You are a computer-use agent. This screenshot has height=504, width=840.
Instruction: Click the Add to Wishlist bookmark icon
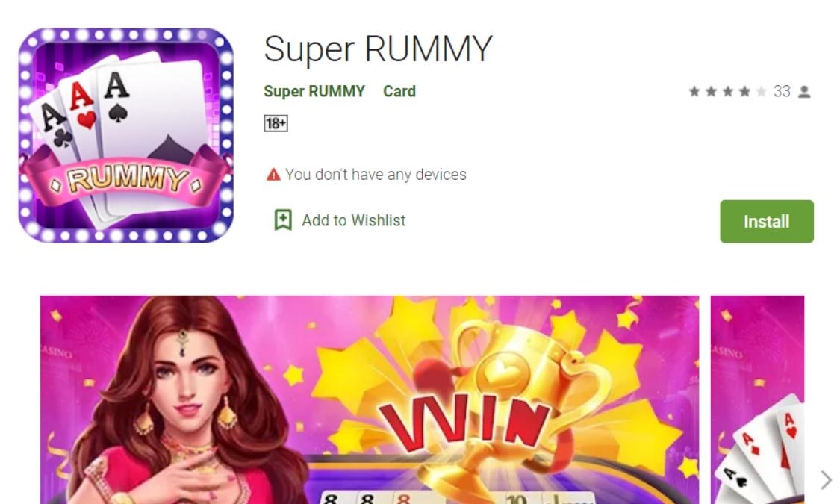tap(283, 220)
